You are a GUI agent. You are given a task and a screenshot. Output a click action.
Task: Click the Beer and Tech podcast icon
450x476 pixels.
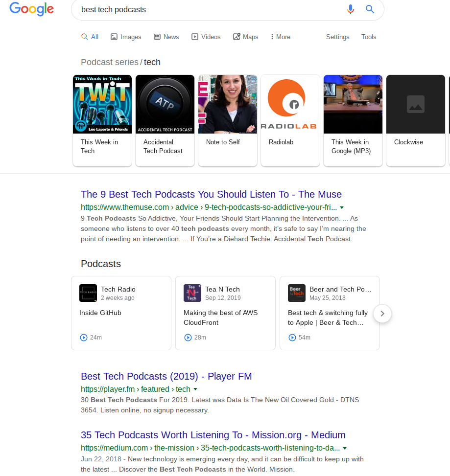click(297, 293)
